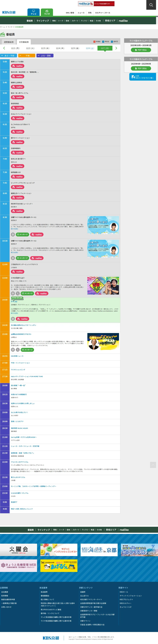Select the ラジオ tab with radio icon
158x644 pixels.
[x=47, y=12]
